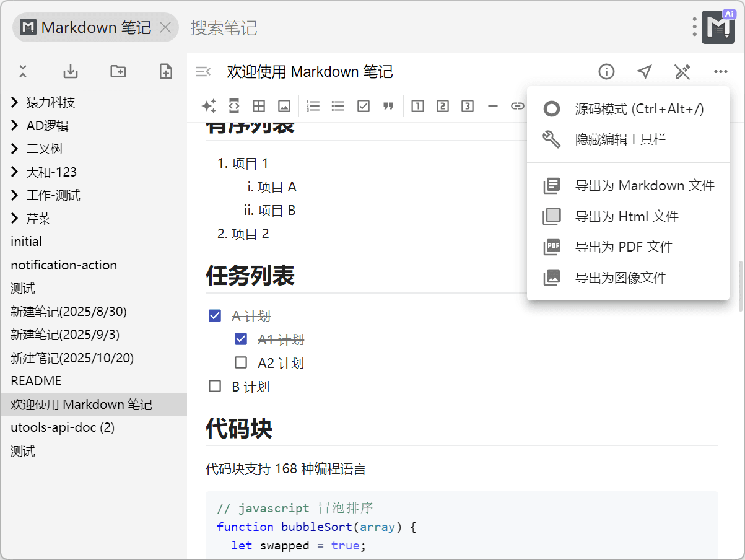This screenshot has height=560, width=745.
Task: Expand the 二叉树 folder in sidebar
Action: 15,149
